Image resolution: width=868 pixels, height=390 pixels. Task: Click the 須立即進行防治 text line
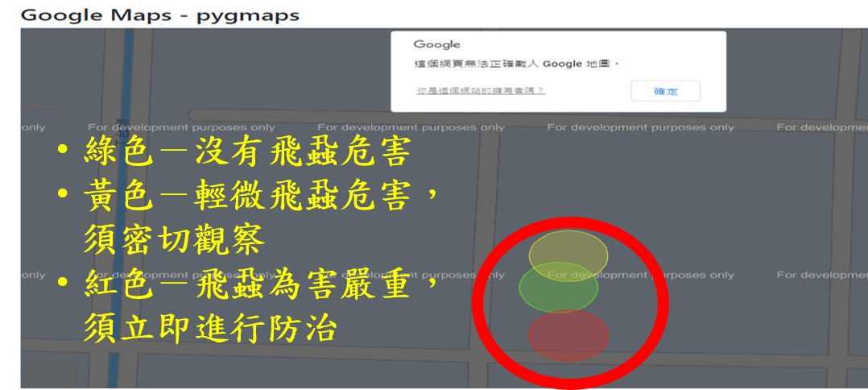tap(210, 330)
